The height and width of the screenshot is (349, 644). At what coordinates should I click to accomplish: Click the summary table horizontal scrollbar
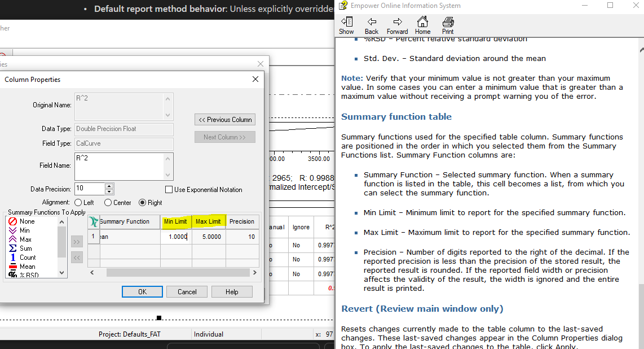point(178,273)
